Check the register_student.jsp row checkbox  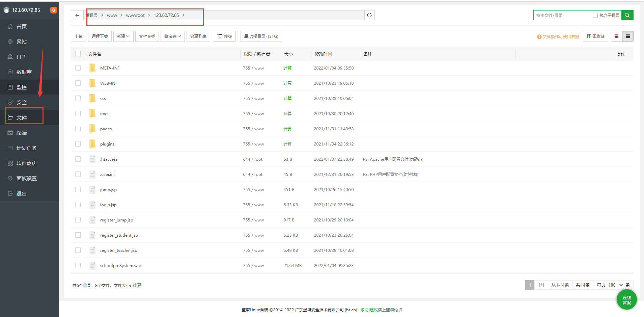click(x=78, y=235)
